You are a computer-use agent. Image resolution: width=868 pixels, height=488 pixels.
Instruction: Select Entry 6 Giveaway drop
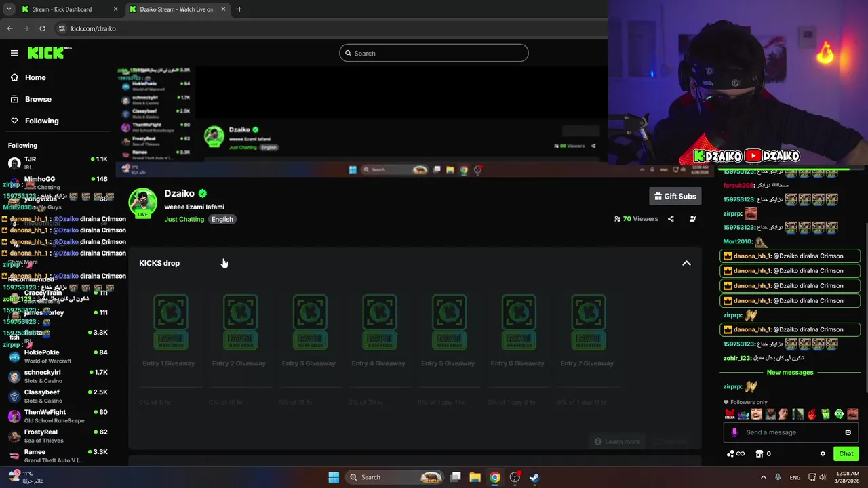click(x=518, y=331)
